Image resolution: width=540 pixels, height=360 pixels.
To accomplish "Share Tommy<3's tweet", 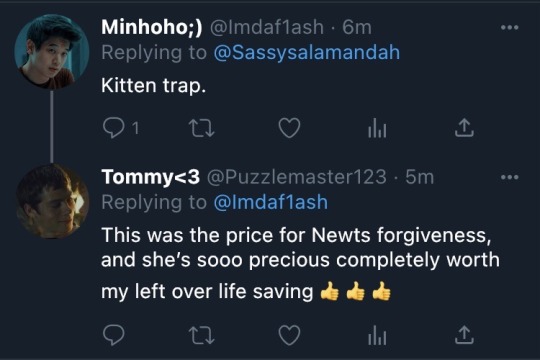I will point(464,335).
